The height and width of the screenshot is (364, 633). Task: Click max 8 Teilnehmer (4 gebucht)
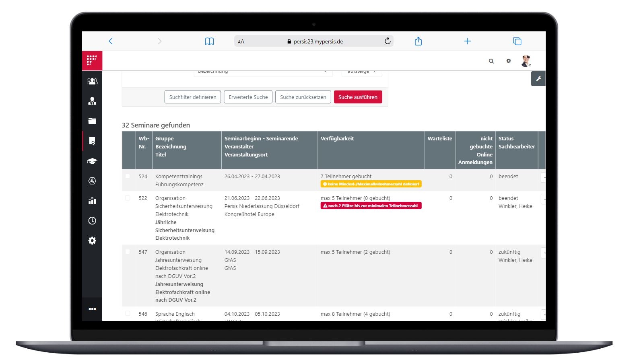pos(355,314)
